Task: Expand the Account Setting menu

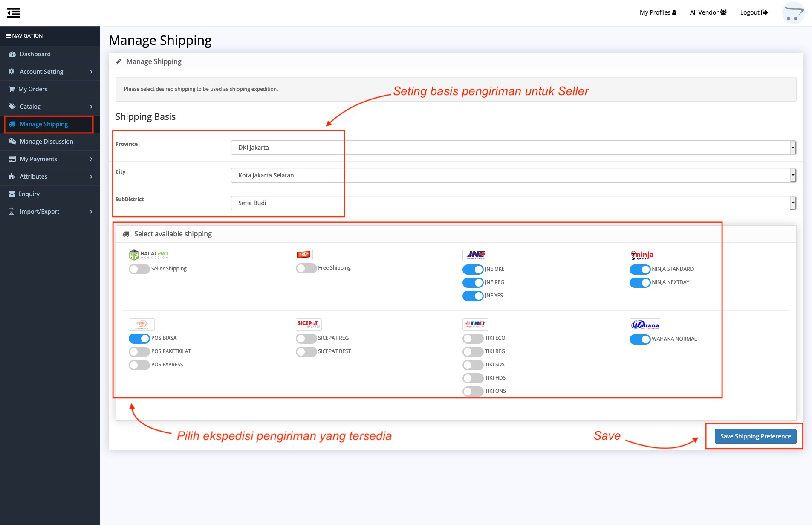Action: (50, 72)
